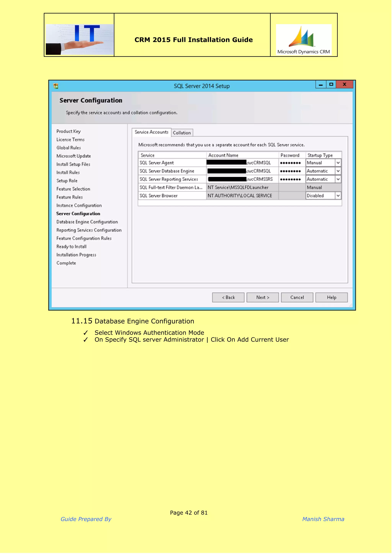Click the Startup Type column header
This screenshot has width=392, height=554.
coord(324,155)
